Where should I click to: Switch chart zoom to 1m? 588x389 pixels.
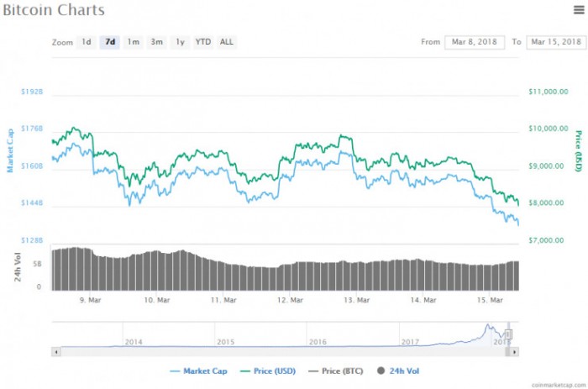coord(133,42)
